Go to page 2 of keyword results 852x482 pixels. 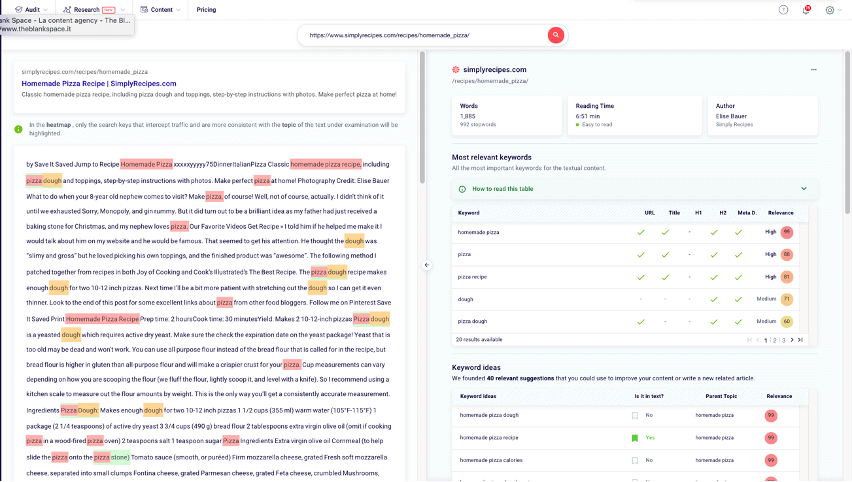775,340
